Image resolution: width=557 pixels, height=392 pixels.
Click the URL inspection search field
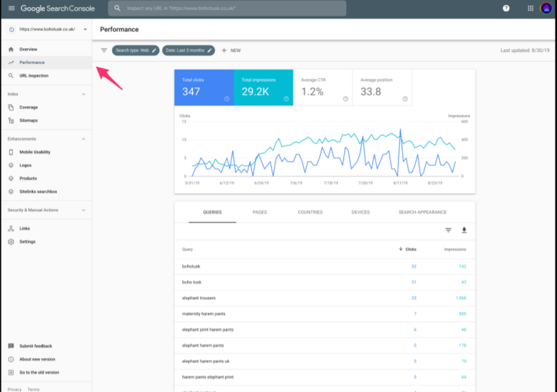227,9
